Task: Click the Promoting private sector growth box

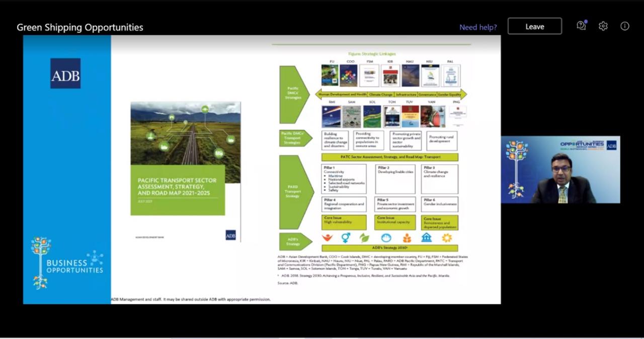Action: click(x=406, y=141)
